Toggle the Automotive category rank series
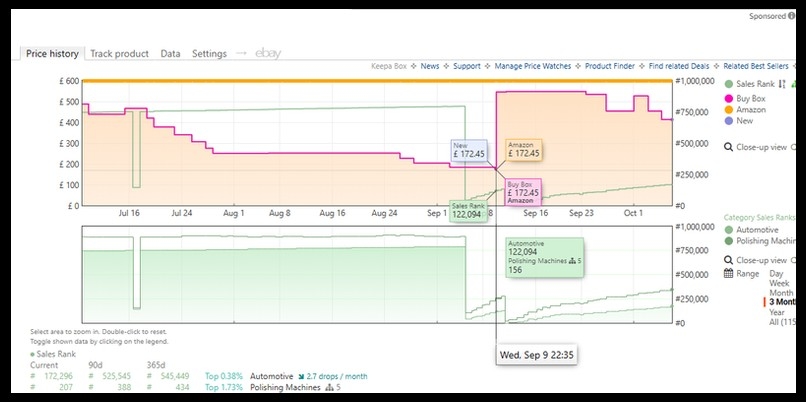This screenshot has width=806, height=402. [x=757, y=230]
